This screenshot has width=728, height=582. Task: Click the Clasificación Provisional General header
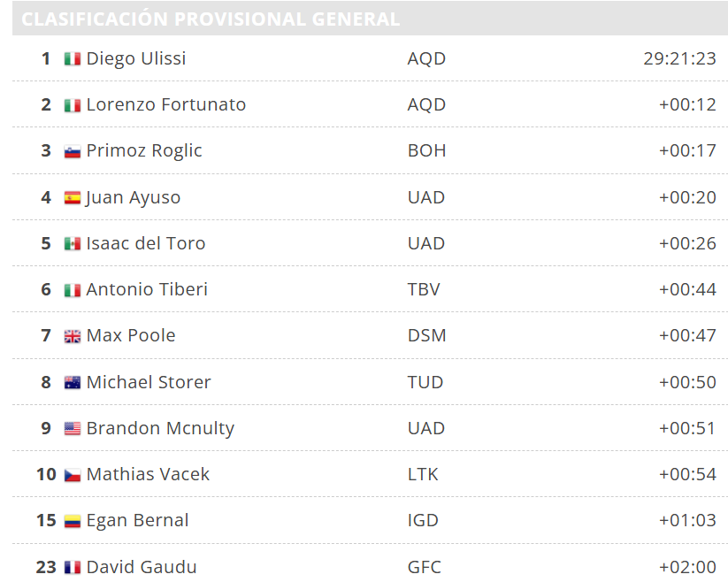[x=211, y=19]
